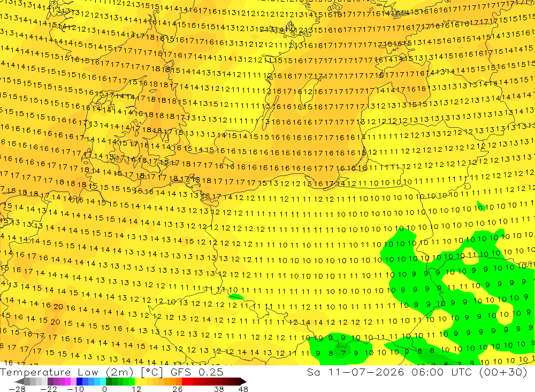
Task: Click the '06:00 UTC' time text
Action: (442, 372)
